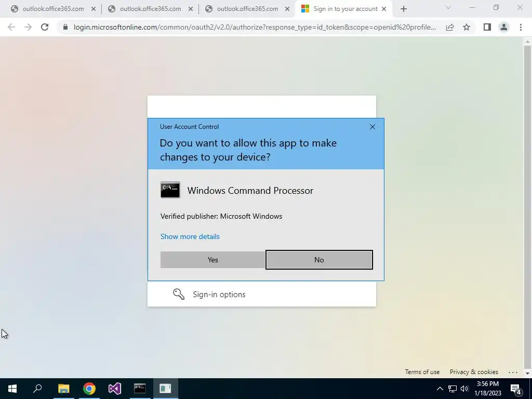Bookmark this page with star icon
Viewport: 532px width, 399px height.
coord(467,27)
